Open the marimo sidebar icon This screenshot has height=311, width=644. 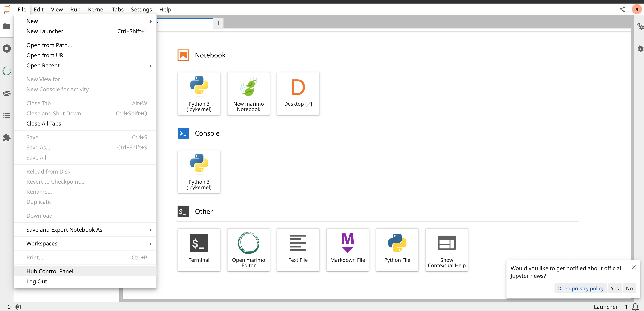[x=7, y=71]
